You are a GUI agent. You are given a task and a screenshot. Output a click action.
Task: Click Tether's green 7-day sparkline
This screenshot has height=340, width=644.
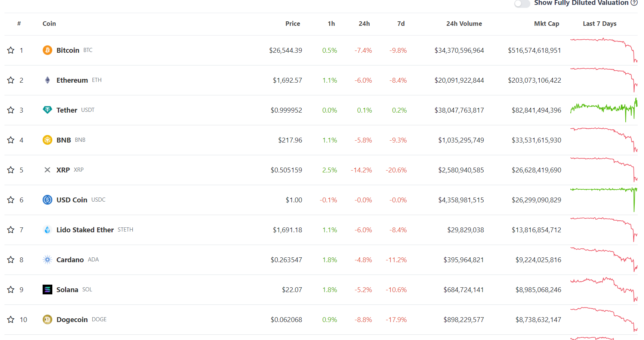coord(604,110)
